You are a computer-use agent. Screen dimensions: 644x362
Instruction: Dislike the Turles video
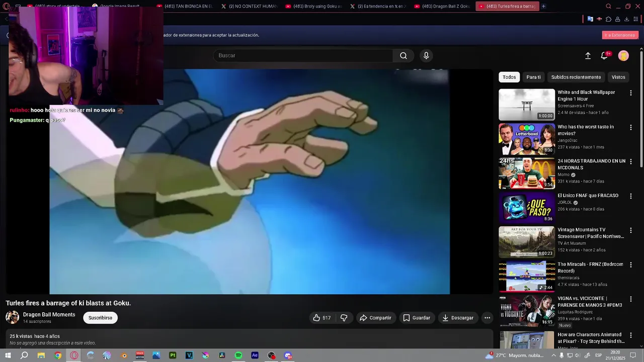tap(344, 318)
